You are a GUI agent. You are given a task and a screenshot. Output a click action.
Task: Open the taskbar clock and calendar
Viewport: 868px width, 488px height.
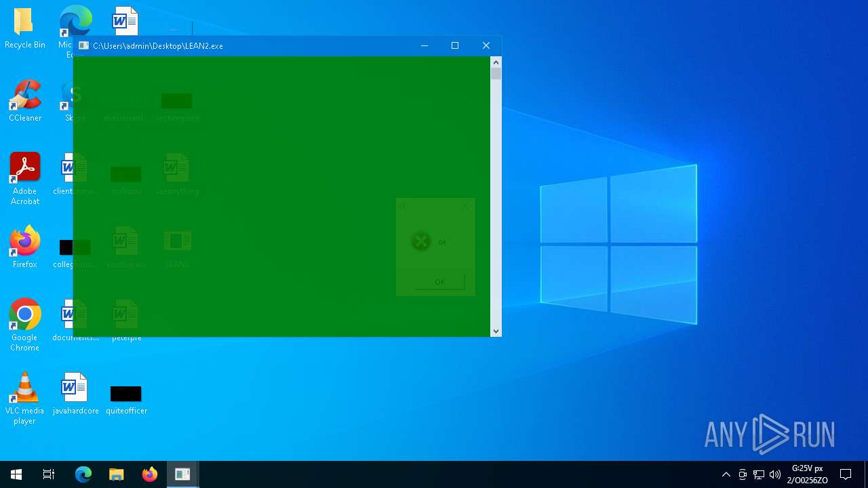tap(807, 474)
